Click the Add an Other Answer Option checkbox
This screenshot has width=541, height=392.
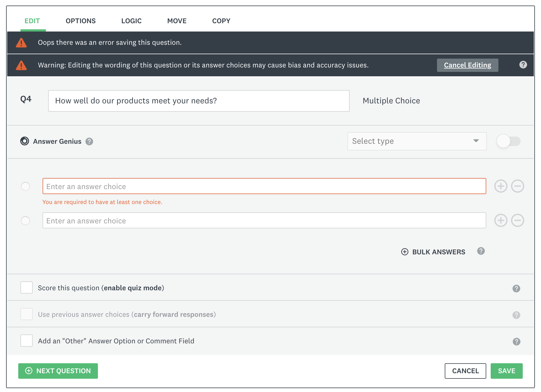27,340
